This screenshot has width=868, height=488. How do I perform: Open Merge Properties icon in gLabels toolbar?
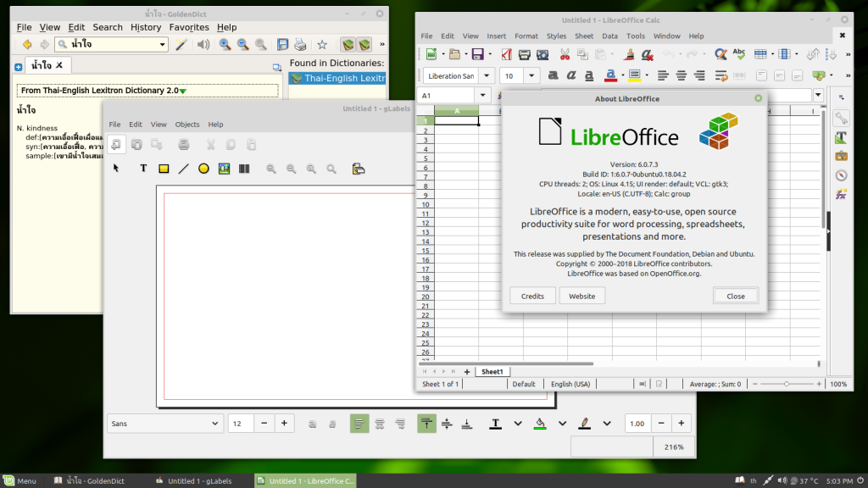pyautogui.click(x=358, y=168)
